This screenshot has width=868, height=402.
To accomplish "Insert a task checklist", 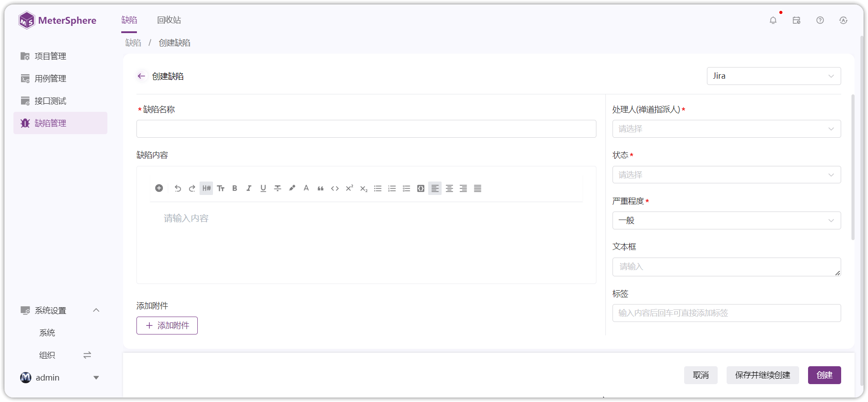I will pyautogui.click(x=406, y=188).
